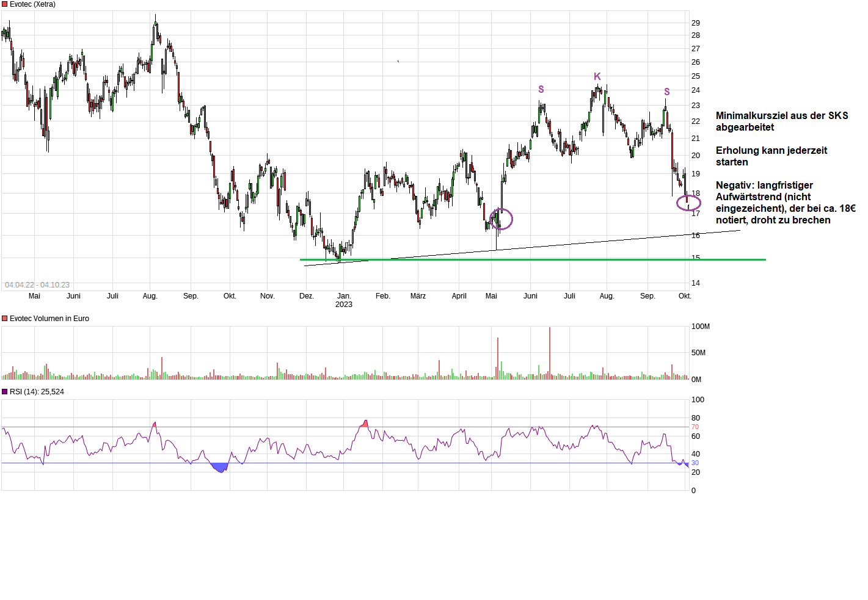Click the red RSI overbought level 70
Image resolution: width=868 pixels, height=600 pixels.
click(695, 427)
